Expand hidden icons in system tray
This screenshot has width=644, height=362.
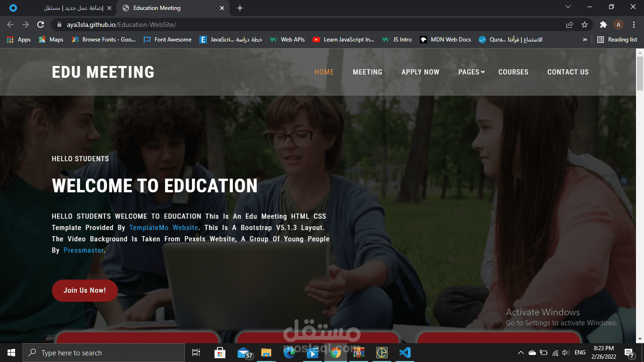click(520, 352)
